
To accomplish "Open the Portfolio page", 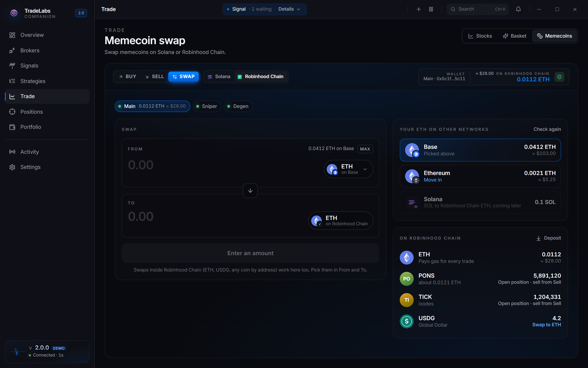I will [x=47, y=127].
